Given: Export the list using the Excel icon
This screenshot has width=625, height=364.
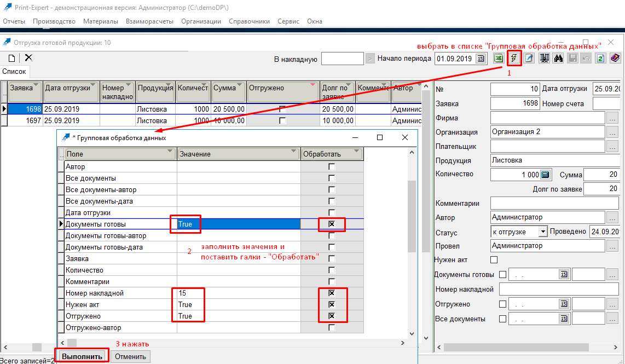Looking at the screenshot, I should click(499, 59).
